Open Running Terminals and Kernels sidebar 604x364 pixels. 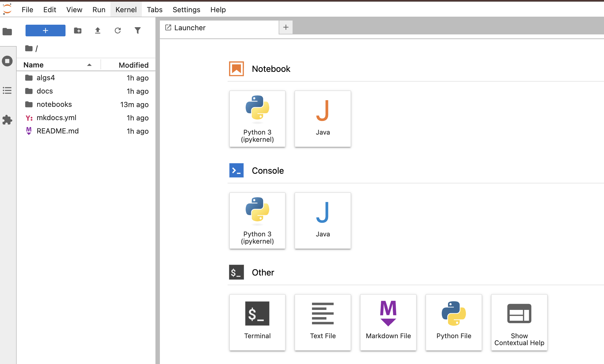point(7,61)
